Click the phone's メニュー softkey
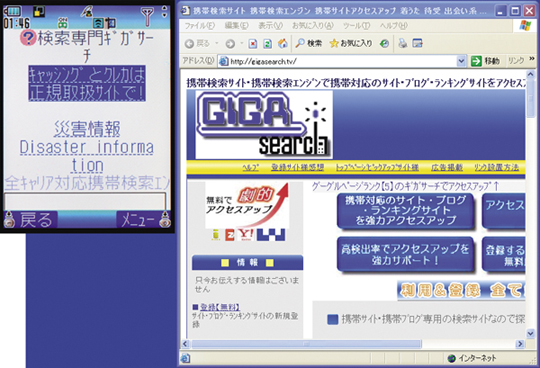The width and height of the screenshot is (540, 368). click(x=138, y=220)
